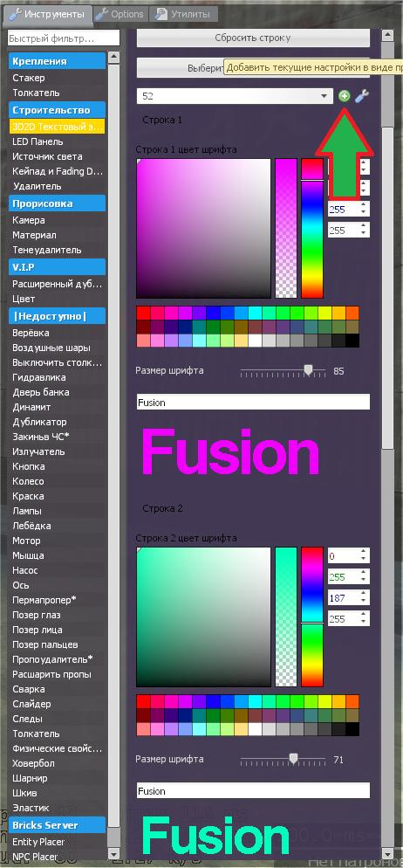Switch to the Утилиты tab
The height and width of the screenshot is (868, 403).
pos(184,14)
